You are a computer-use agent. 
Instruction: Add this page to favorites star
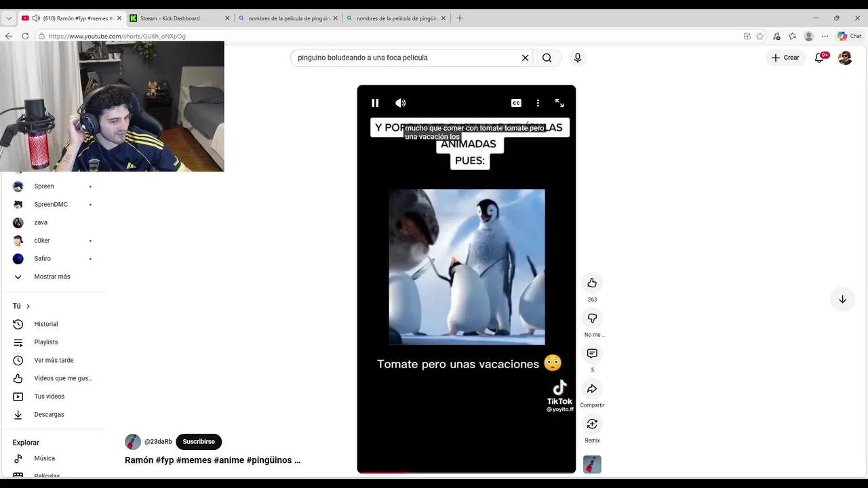click(760, 36)
